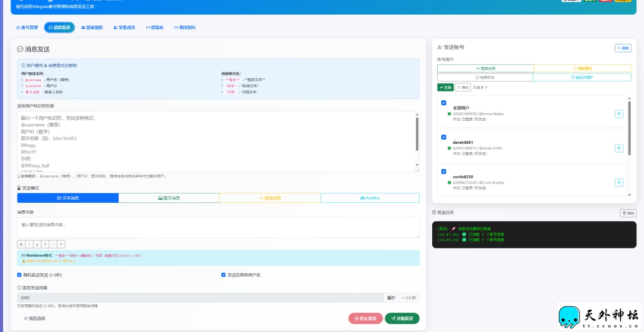Click the account list scrollbar
Viewport: 644px width, 332px height.
[629, 121]
